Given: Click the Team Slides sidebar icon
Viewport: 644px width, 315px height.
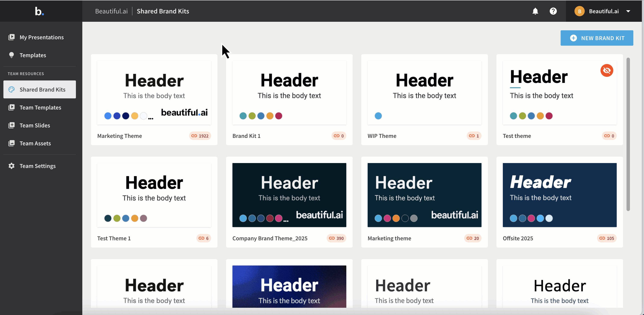Looking at the screenshot, I should point(12,125).
